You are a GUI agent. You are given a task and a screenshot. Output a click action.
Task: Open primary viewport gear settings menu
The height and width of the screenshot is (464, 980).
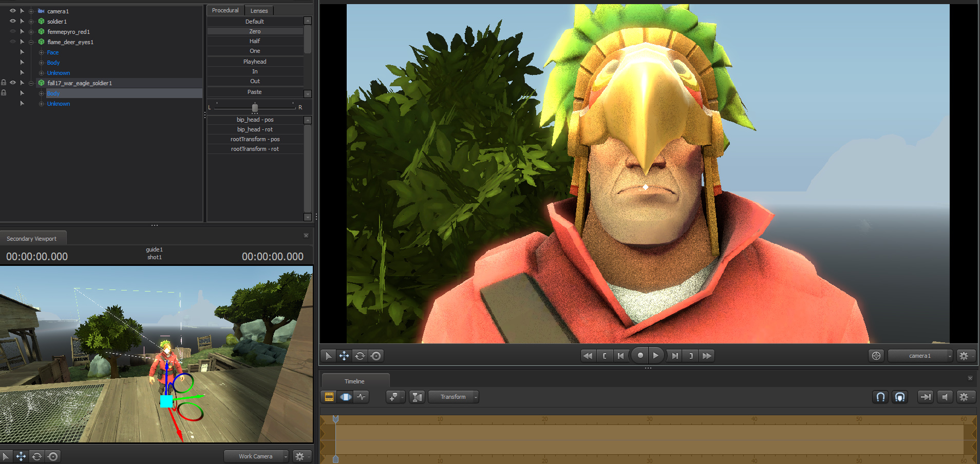click(966, 356)
